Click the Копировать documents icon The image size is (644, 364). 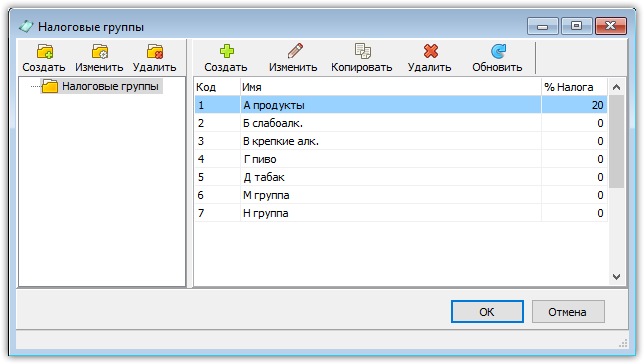tap(362, 51)
